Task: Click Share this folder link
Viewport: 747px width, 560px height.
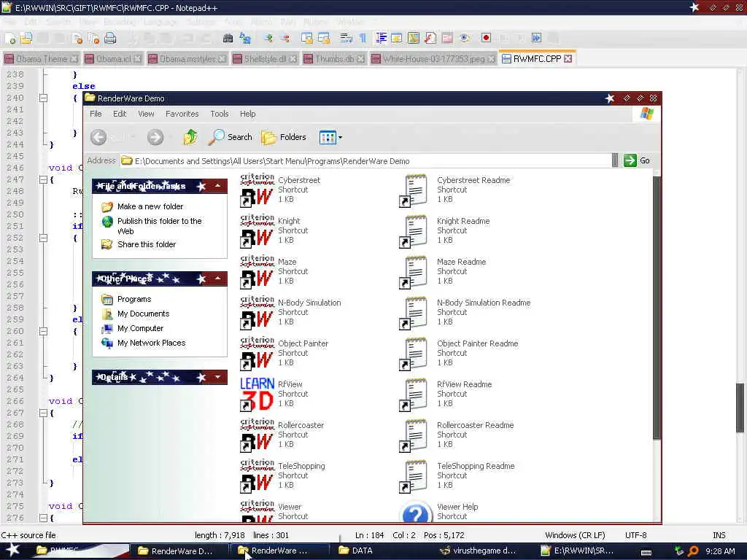Action: [x=147, y=244]
